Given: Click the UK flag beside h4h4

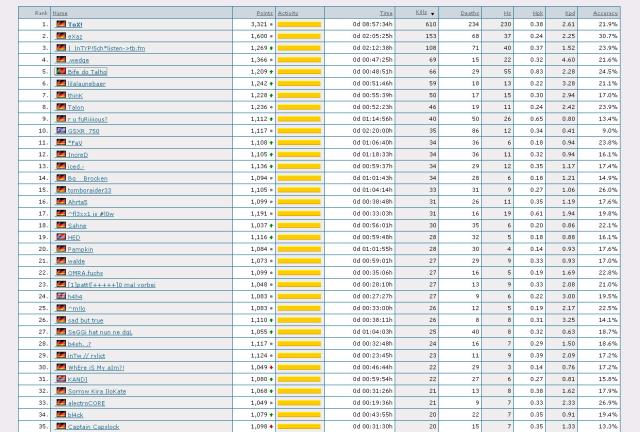Looking at the screenshot, I should [60, 296].
